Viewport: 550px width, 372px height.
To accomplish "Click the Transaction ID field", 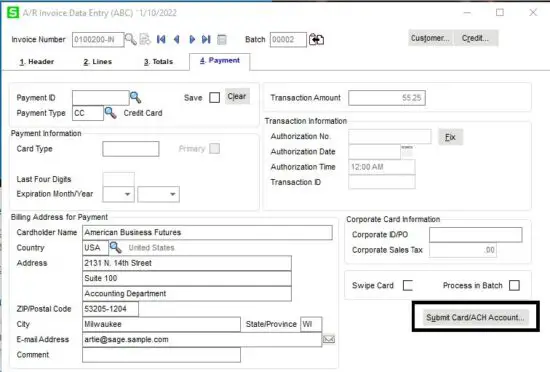I will click(382, 182).
